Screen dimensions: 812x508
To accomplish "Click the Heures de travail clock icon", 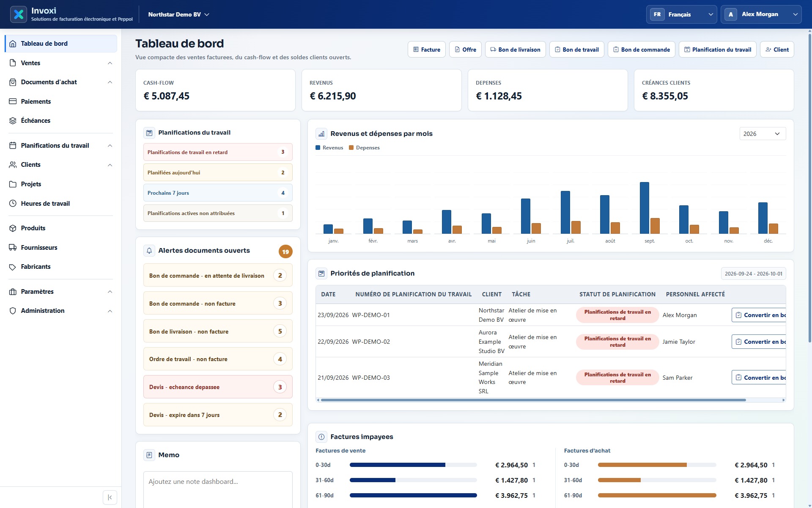I will [13, 204].
